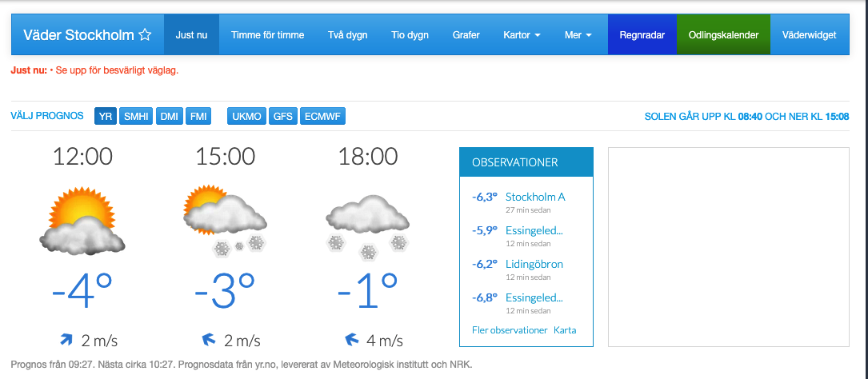Screen dimensions: 868x379
Task: Click the empty advertisement box on the right
Action: point(728,247)
